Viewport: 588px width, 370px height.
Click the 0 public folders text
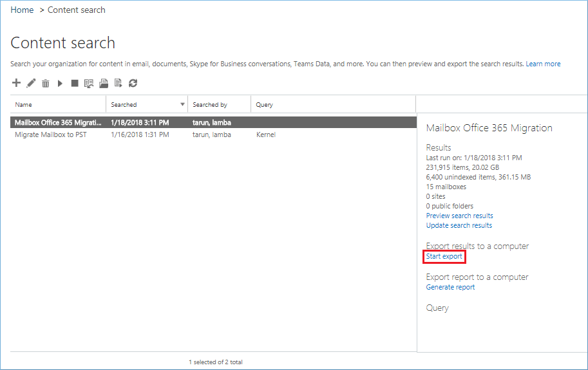450,206
